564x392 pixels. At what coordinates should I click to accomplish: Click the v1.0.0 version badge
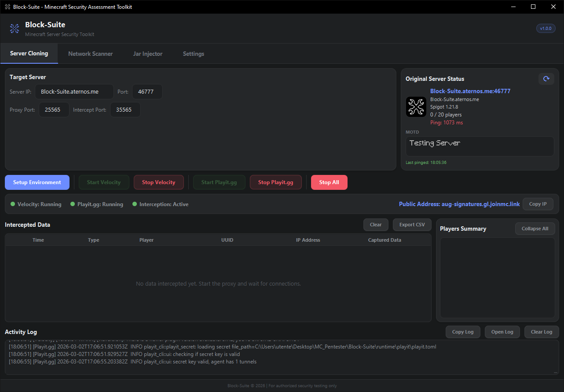coord(546,28)
